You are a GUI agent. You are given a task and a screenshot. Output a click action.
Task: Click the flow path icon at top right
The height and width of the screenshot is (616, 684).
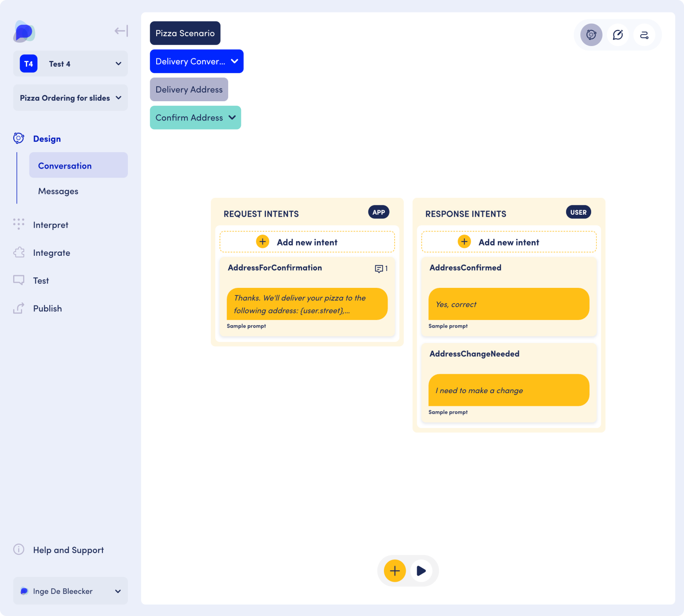(644, 35)
